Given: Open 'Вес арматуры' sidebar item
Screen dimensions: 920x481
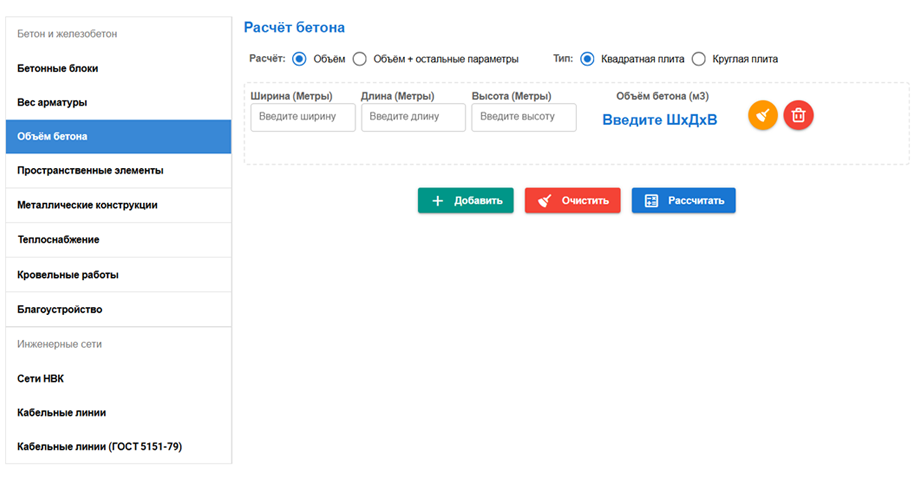Looking at the screenshot, I should point(118,102).
